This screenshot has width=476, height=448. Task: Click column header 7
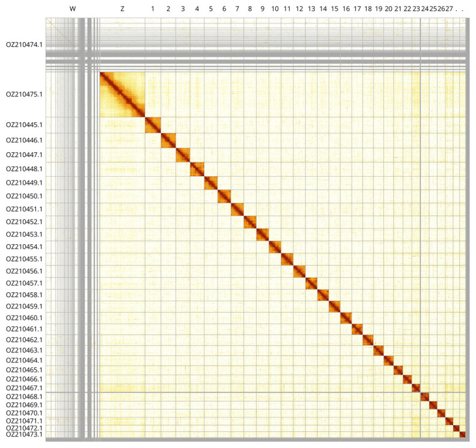click(x=237, y=9)
